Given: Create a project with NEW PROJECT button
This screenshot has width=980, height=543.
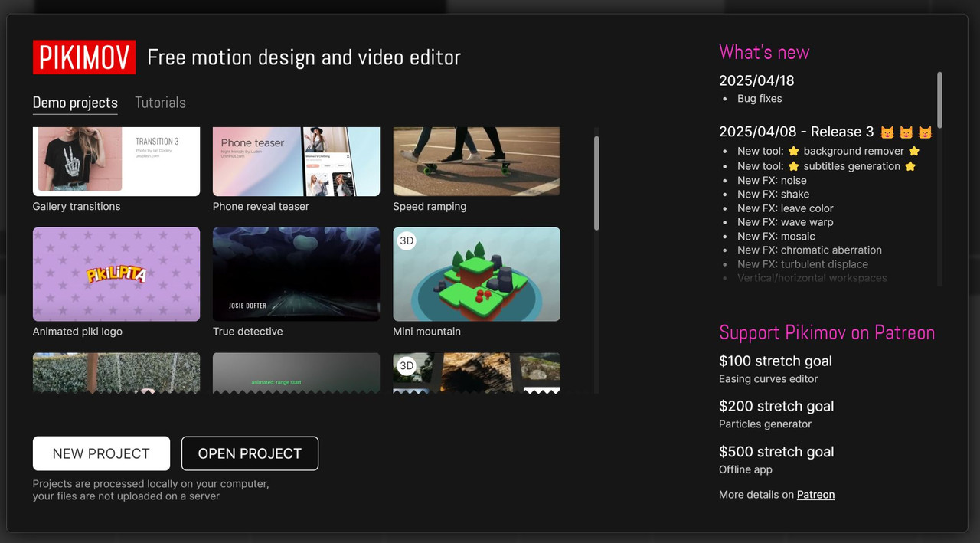Looking at the screenshot, I should point(101,453).
